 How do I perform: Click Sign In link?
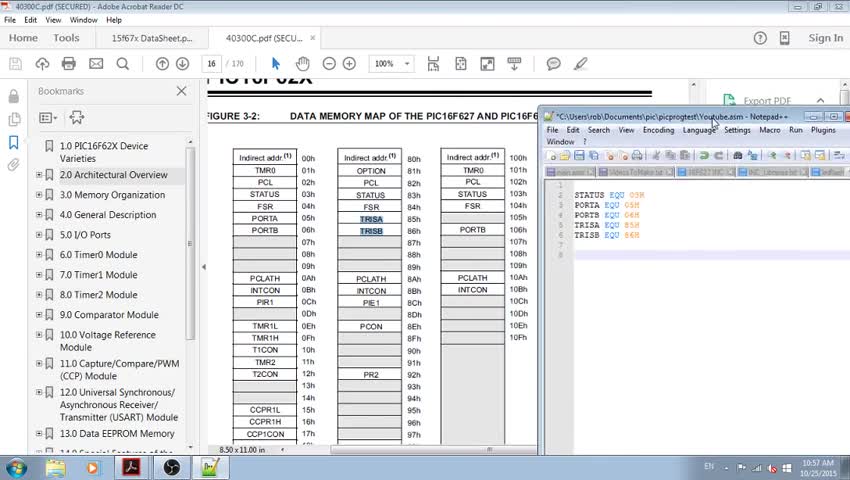[x=826, y=38]
